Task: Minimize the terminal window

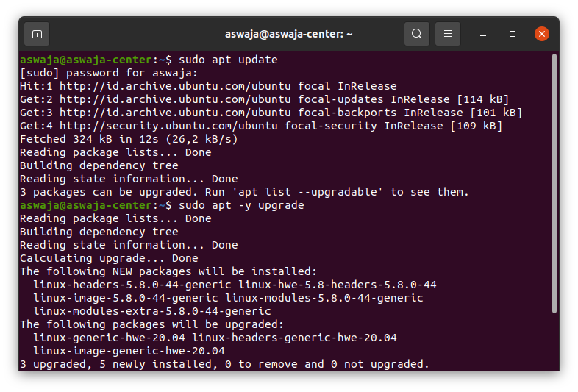Action: (x=483, y=34)
